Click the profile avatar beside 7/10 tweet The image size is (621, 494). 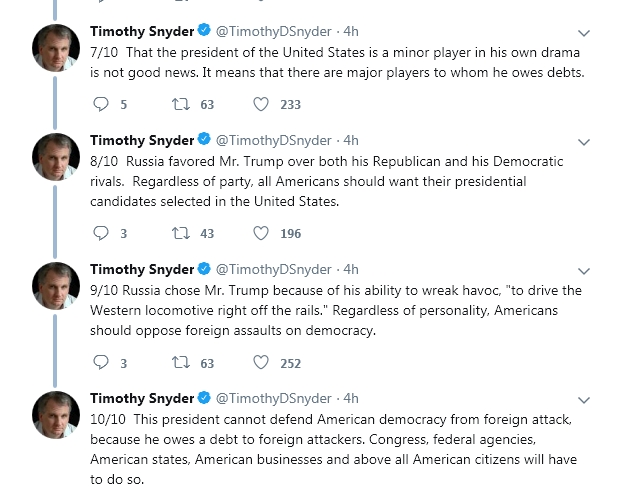[57, 48]
